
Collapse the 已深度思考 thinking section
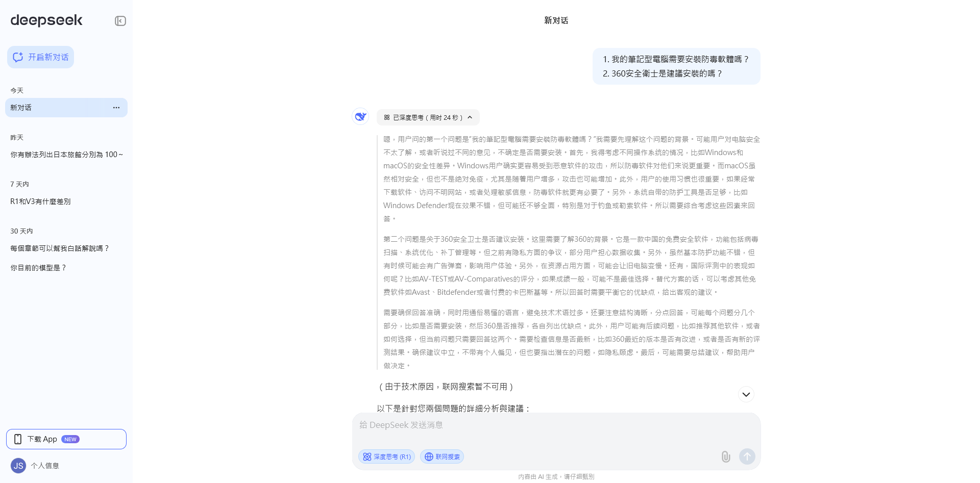(428, 117)
